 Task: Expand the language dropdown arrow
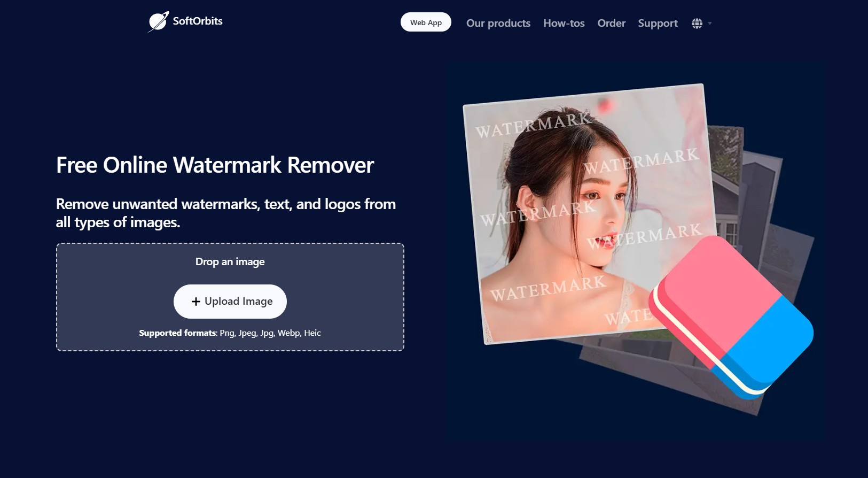tap(710, 24)
